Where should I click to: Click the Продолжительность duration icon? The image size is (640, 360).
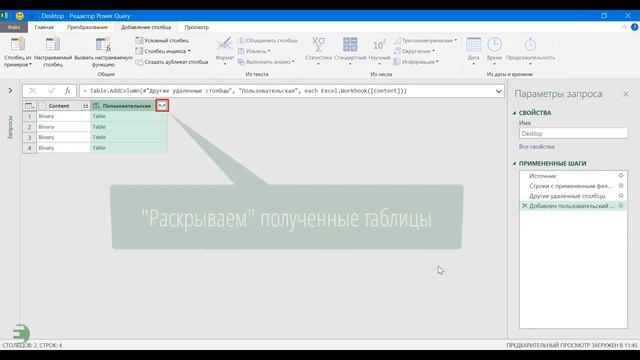tap(530, 44)
